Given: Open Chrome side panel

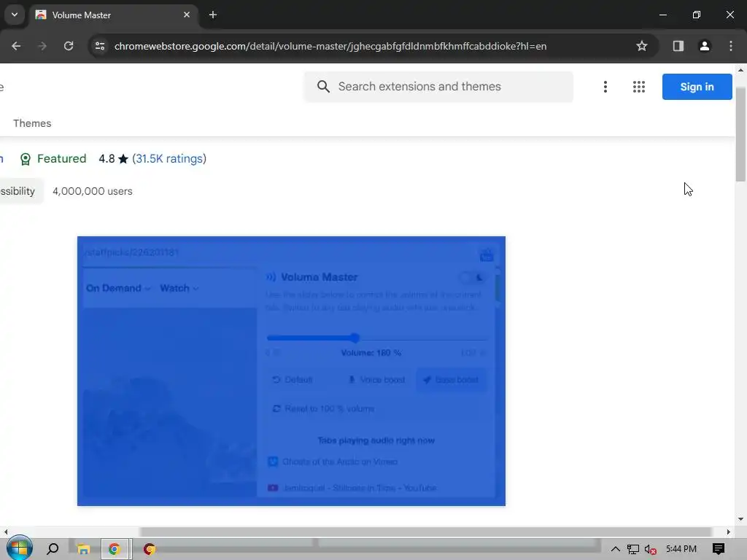Looking at the screenshot, I should [x=678, y=46].
